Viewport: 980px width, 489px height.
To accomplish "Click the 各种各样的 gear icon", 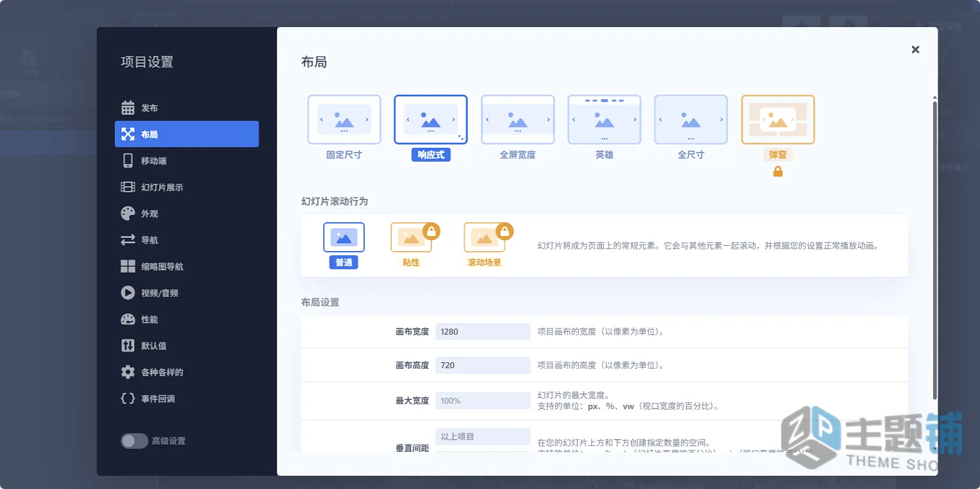I will pyautogui.click(x=128, y=372).
